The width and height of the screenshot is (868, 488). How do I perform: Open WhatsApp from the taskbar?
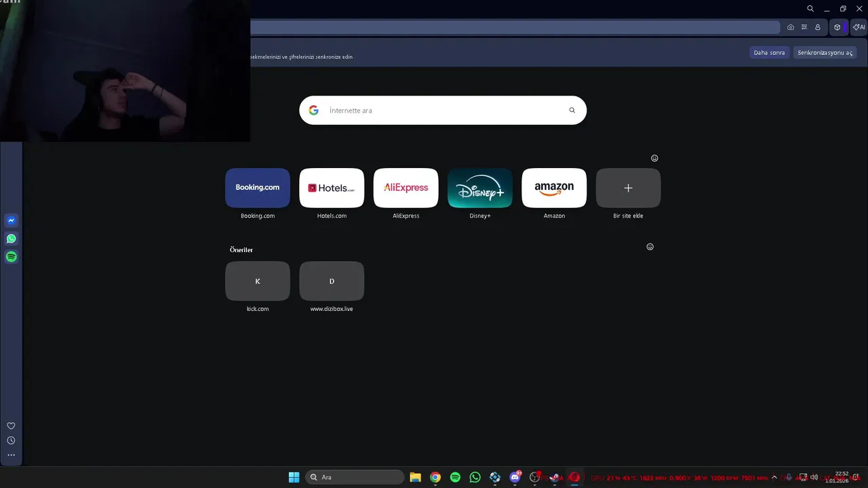pos(475,477)
